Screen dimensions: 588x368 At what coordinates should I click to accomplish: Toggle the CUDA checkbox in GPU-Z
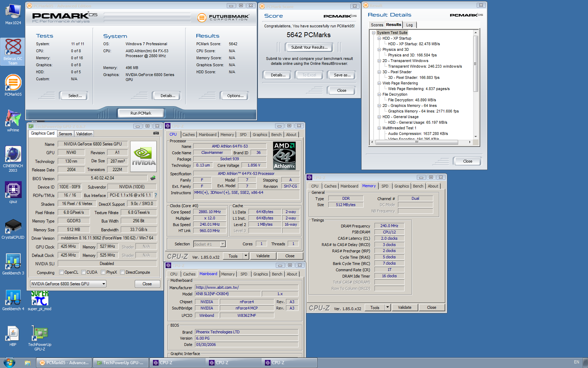[x=83, y=272]
